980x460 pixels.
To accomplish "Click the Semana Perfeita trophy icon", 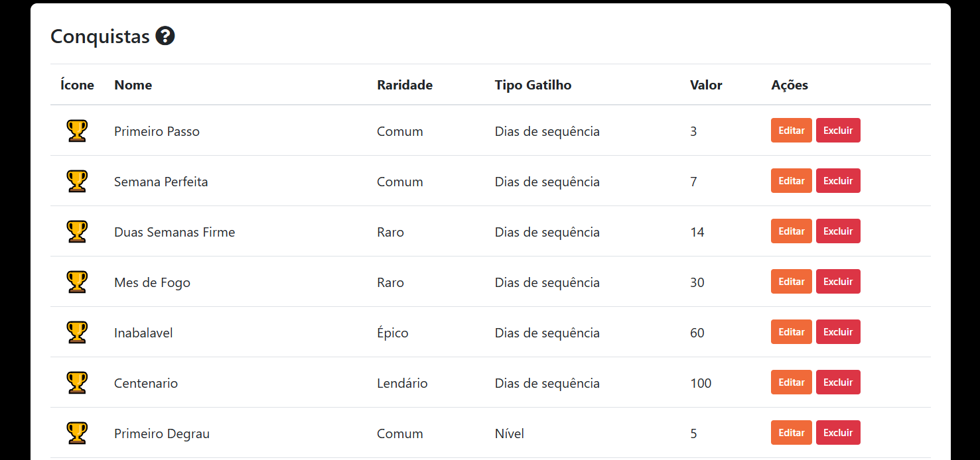I will pos(77,181).
